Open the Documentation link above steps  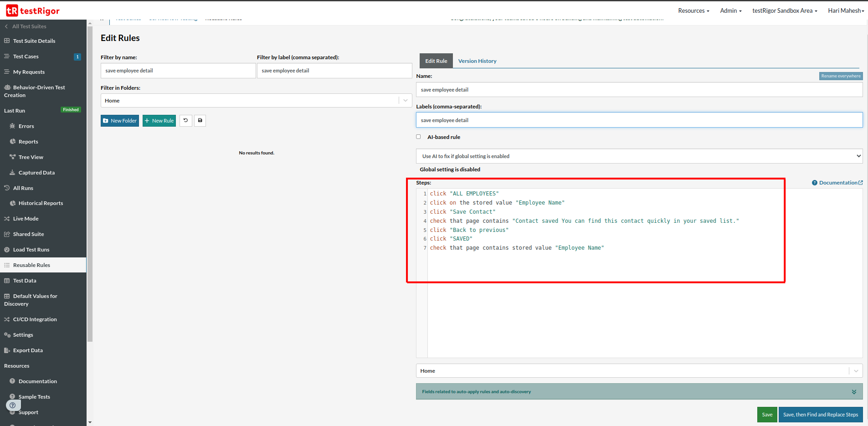click(837, 183)
